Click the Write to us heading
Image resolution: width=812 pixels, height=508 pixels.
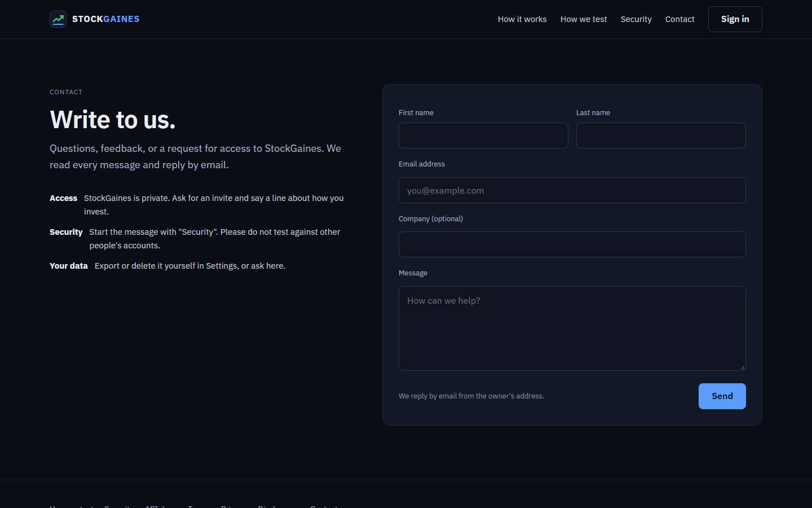coord(113,120)
